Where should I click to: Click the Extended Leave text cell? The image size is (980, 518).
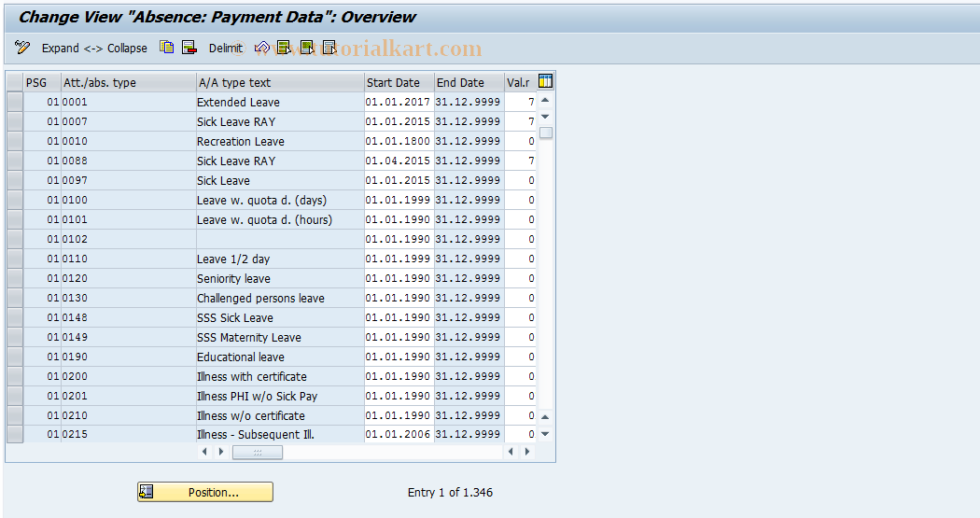(x=280, y=102)
